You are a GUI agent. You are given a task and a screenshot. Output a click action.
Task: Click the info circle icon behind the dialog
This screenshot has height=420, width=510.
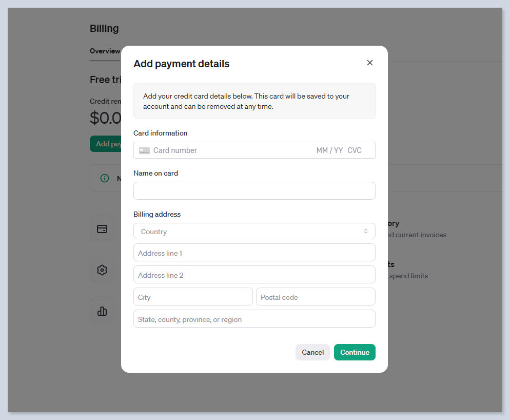coord(105,178)
